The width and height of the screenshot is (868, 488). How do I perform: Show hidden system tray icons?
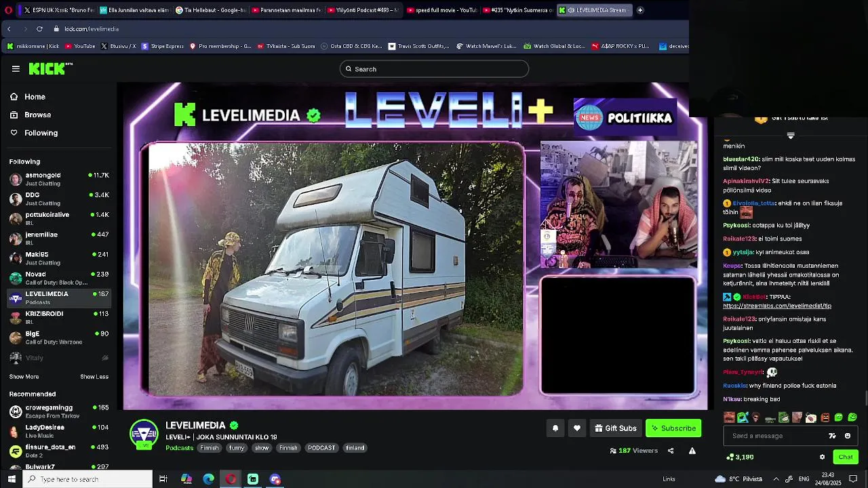coord(776,479)
